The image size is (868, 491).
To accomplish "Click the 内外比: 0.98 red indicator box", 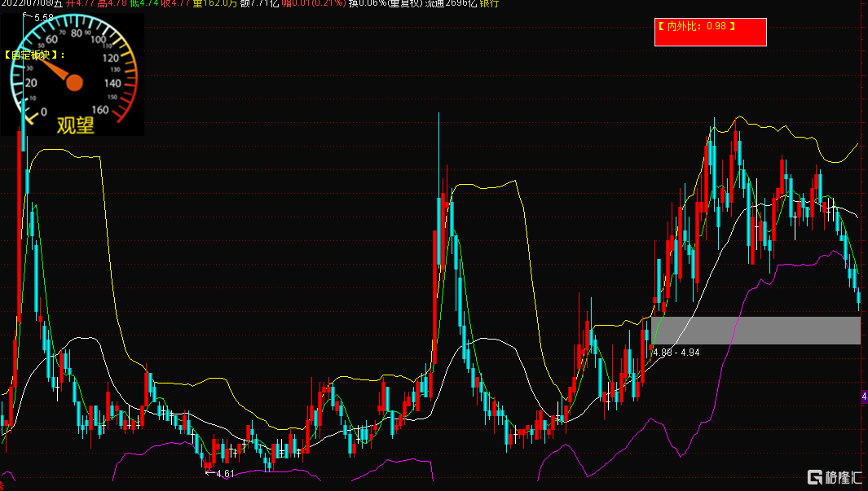I will (710, 32).
